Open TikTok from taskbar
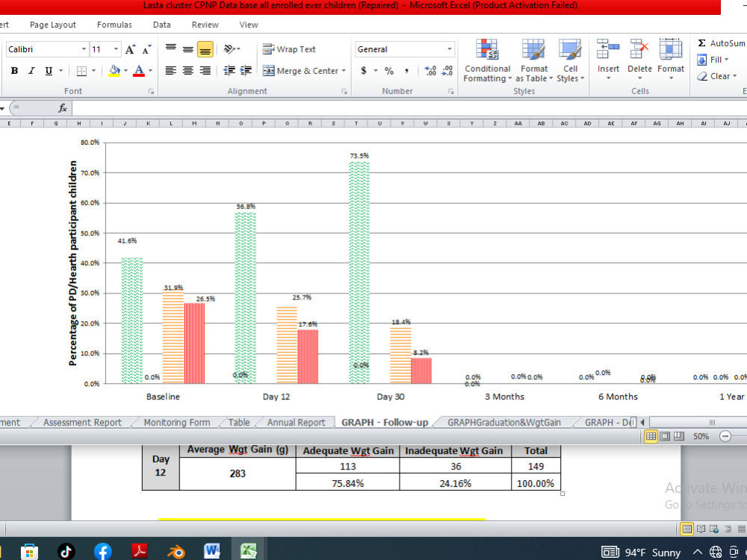Viewport: 747px width, 560px height. pos(66,552)
